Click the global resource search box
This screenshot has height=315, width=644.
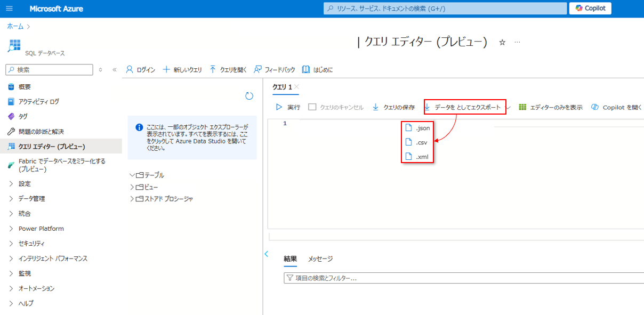tap(445, 9)
